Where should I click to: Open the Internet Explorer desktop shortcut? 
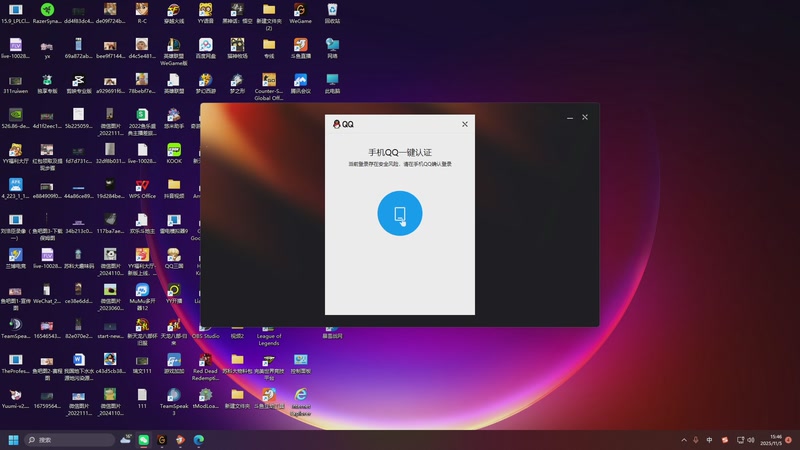[301, 402]
